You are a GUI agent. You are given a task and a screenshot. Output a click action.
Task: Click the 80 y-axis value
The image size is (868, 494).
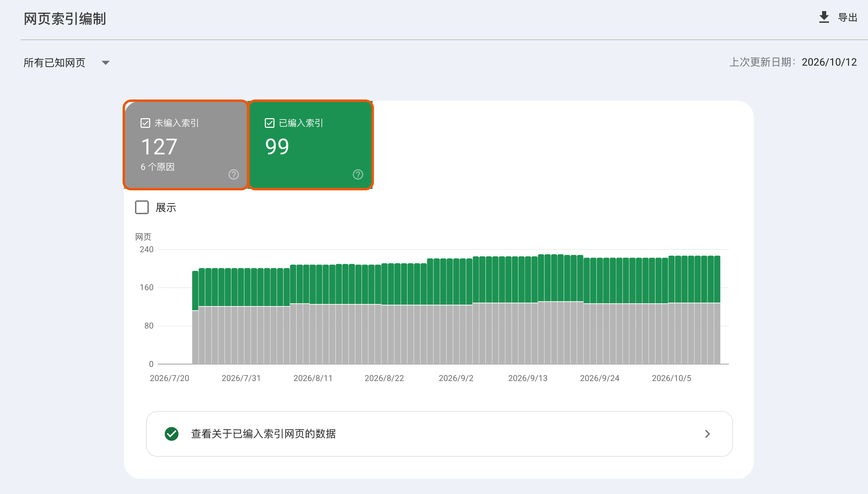(149, 326)
